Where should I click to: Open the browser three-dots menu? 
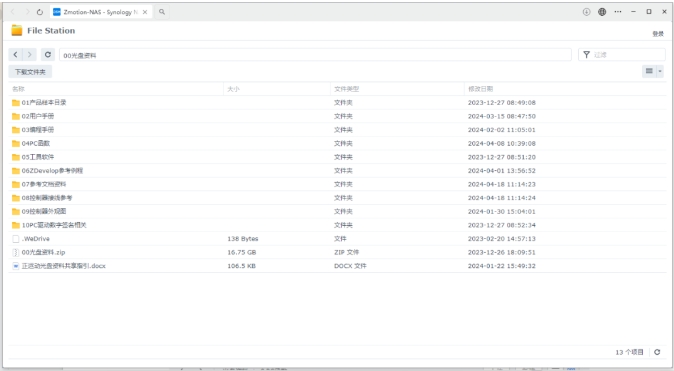618,12
